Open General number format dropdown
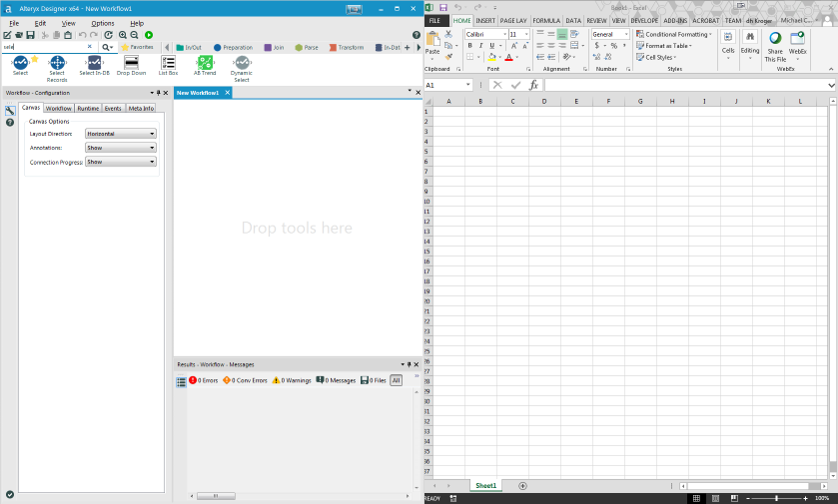Viewport: 838px width, 504px height. 626,34
